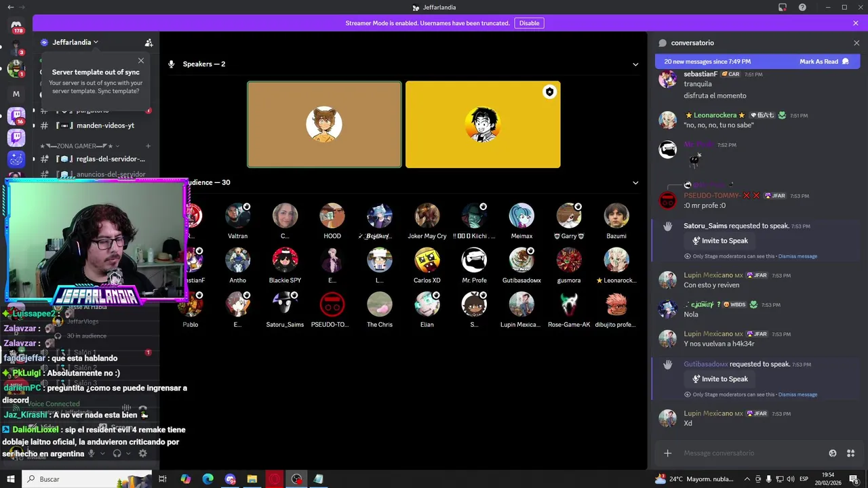Open Meimax's audience avatar
Screen dimensions: 868x488
521,216
